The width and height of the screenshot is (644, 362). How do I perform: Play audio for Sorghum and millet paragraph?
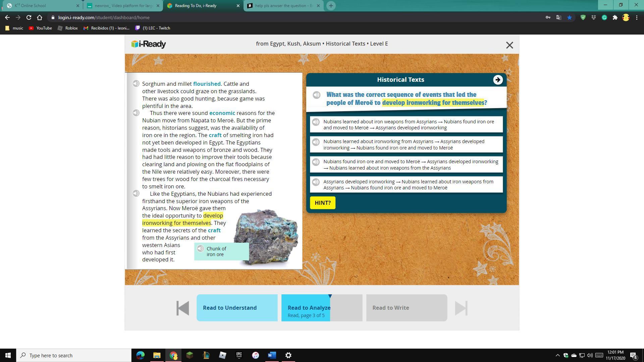click(136, 84)
